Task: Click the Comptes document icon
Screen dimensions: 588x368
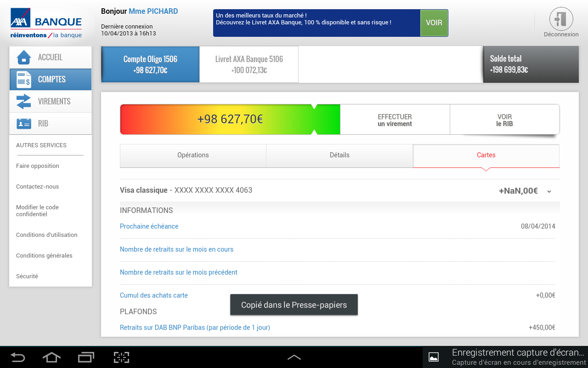Action: point(23,80)
